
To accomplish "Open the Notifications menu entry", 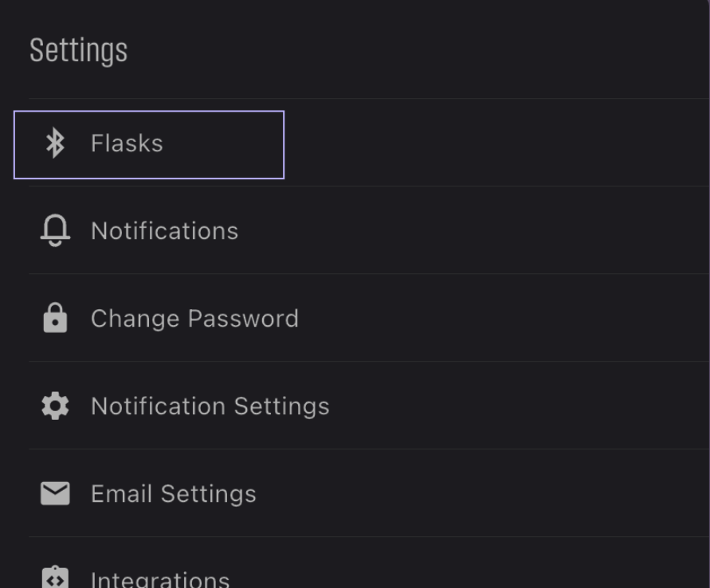I will [164, 231].
